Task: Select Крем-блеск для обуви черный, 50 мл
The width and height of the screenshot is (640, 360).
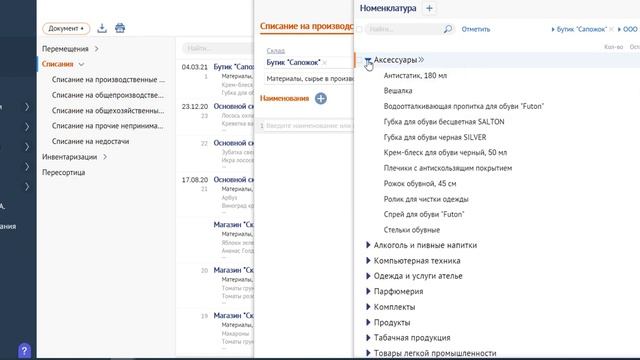Action: [x=445, y=153]
